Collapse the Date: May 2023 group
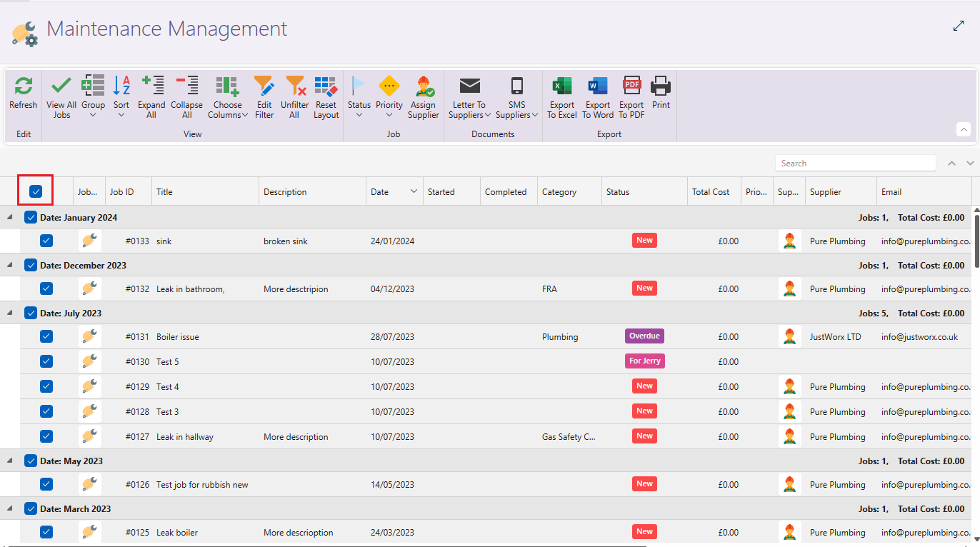This screenshot has width=980, height=547. [x=10, y=461]
